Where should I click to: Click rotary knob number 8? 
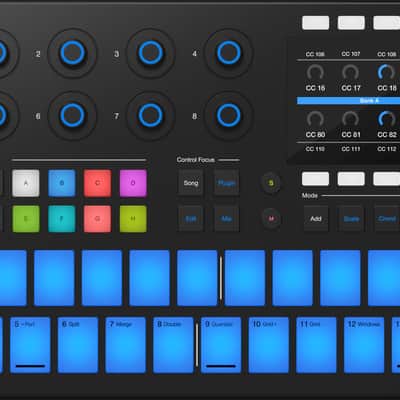pos(229,115)
